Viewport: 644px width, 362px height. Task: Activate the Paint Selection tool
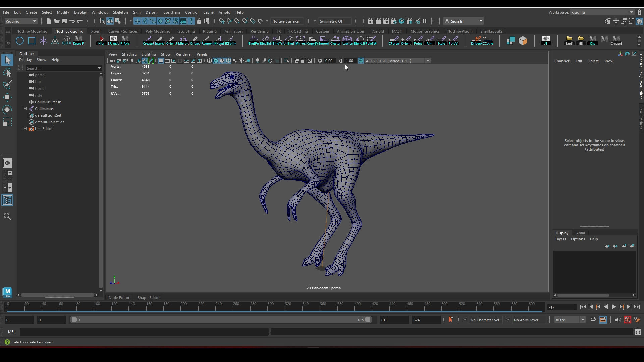tap(7, 85)
